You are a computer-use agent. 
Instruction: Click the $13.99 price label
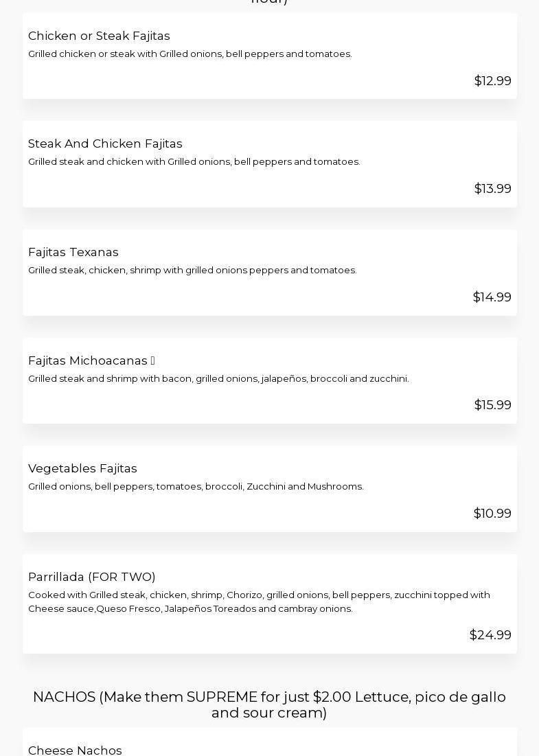(x=492, y=189)
